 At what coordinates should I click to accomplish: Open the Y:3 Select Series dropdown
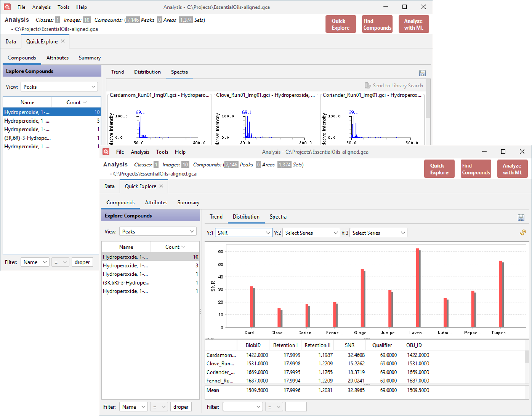pos(378,233)
